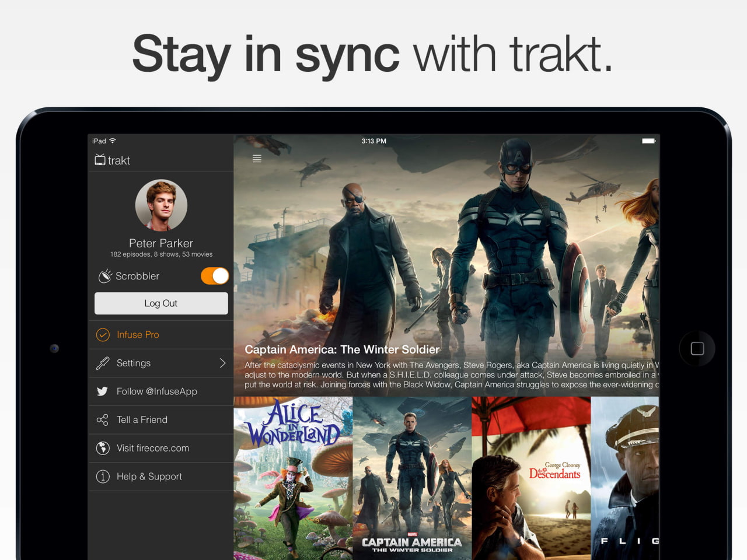
Task: Click the globe icon beside Visit firecore.com
Action: tap(103, 448)
